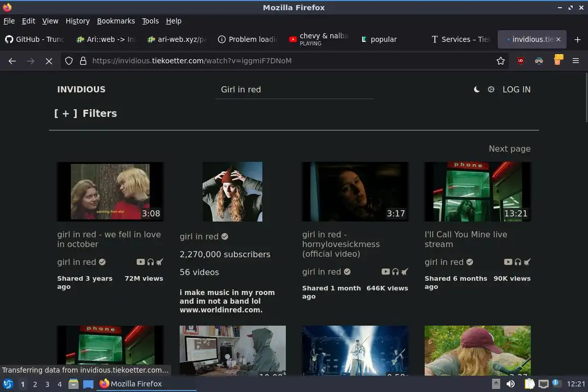
Task: Expand the Filters section
Action: pos(86,113)
